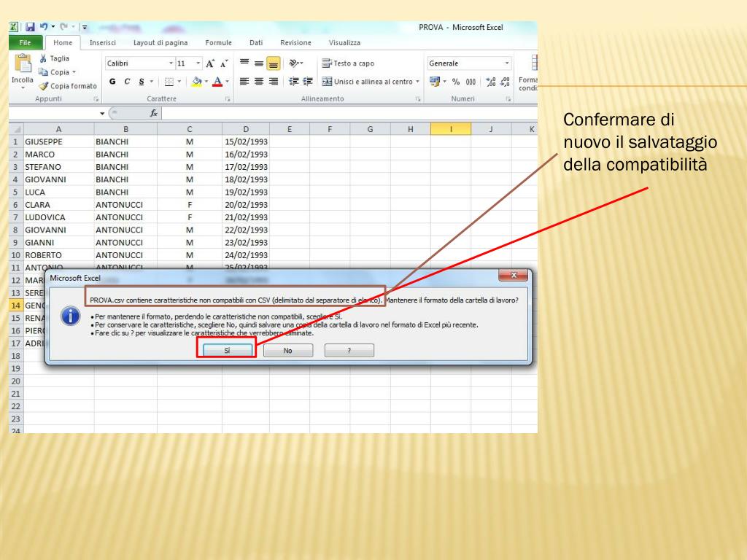Toggle underline with the S button
This screenshot has height=560, width=747.
pyautogui.click(x=142, y=82)
